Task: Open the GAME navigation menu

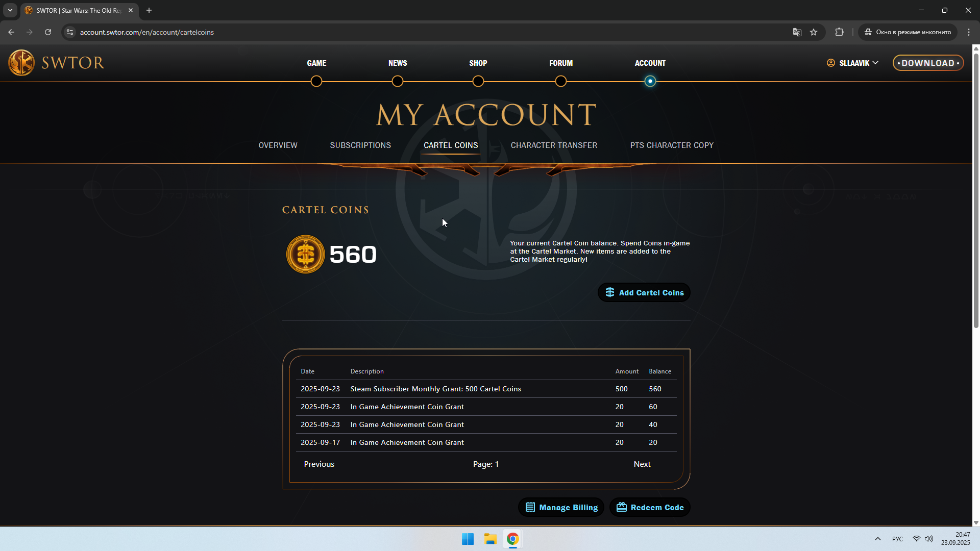Action: 316,63
